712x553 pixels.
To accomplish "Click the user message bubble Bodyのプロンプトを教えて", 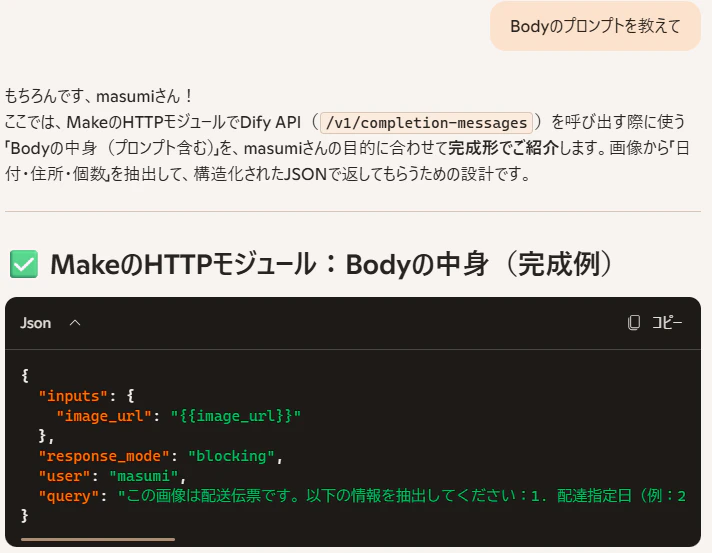I will [x=595, y=26].
